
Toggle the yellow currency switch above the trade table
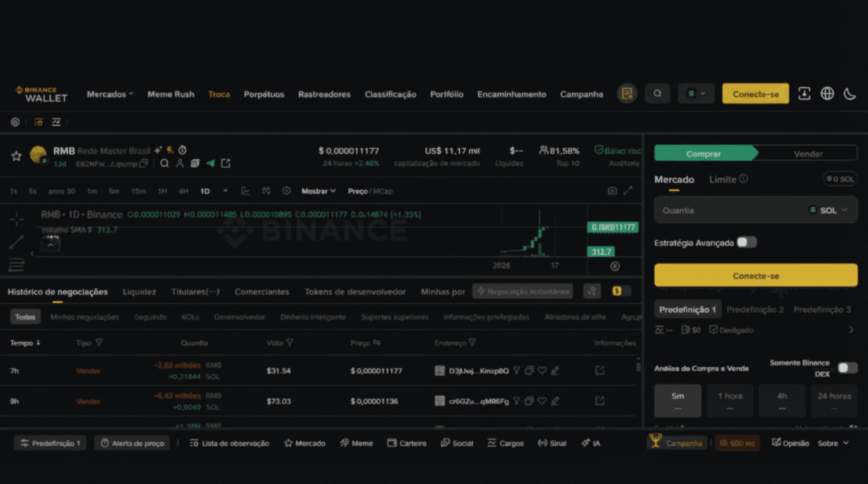click(621, 291)
